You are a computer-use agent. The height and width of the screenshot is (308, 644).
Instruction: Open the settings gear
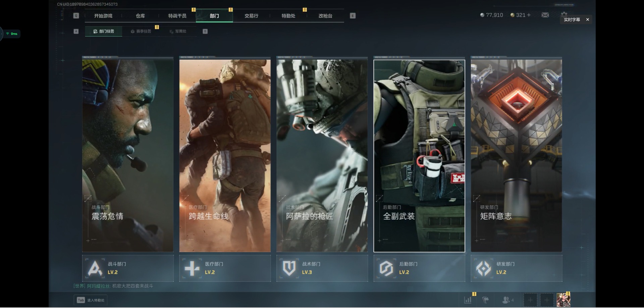(x=564, y=14)
